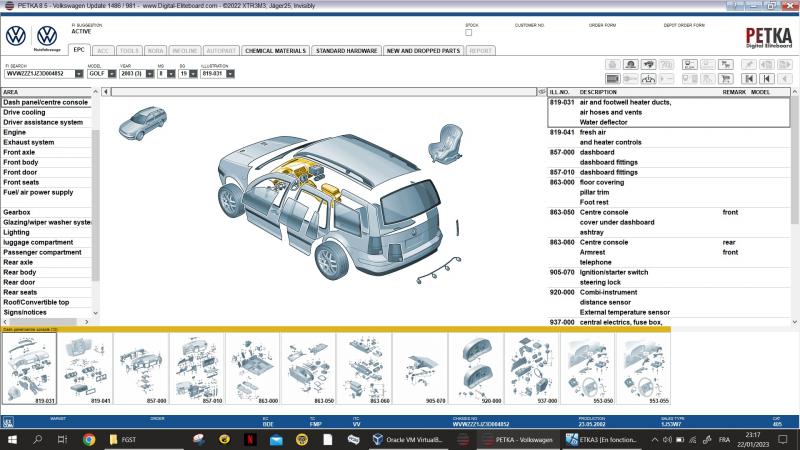Click the AREA list scroll-down arrow
The height and width of the screenshot is (450, 800).
(x=95, y=313)
